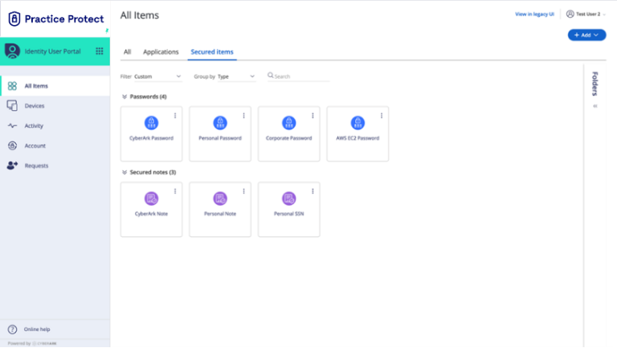Click the Practice Protect shield logo
Image resolution: width=617 pixels, height=364 pixels.
click(14, 18)
